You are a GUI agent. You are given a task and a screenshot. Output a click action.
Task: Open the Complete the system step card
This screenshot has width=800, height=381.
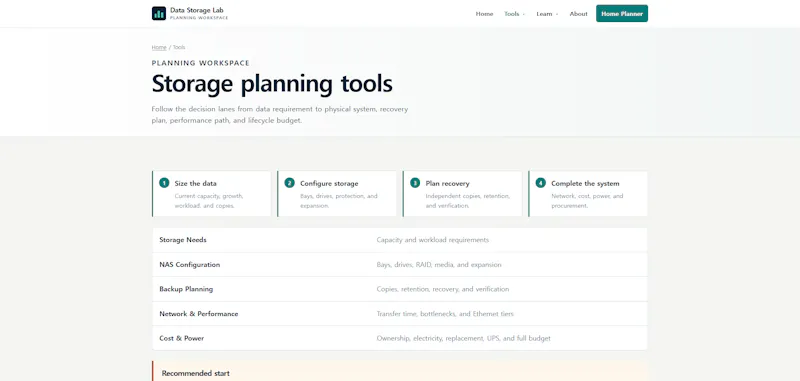(x=588, y=194)
